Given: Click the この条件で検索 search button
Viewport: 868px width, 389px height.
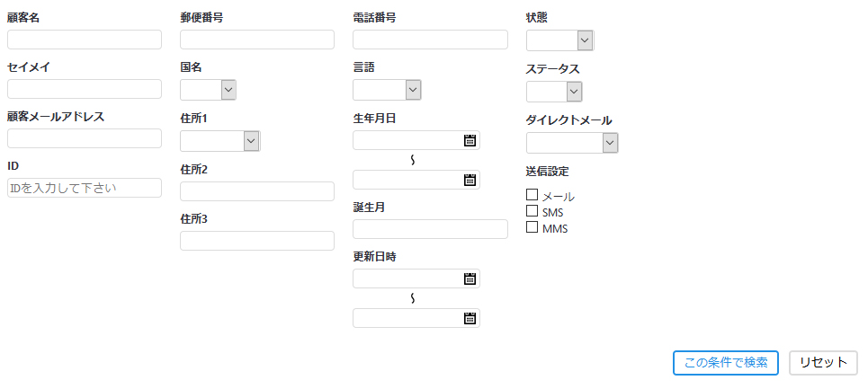Looking at the screenshot, I should click(725, 363).
